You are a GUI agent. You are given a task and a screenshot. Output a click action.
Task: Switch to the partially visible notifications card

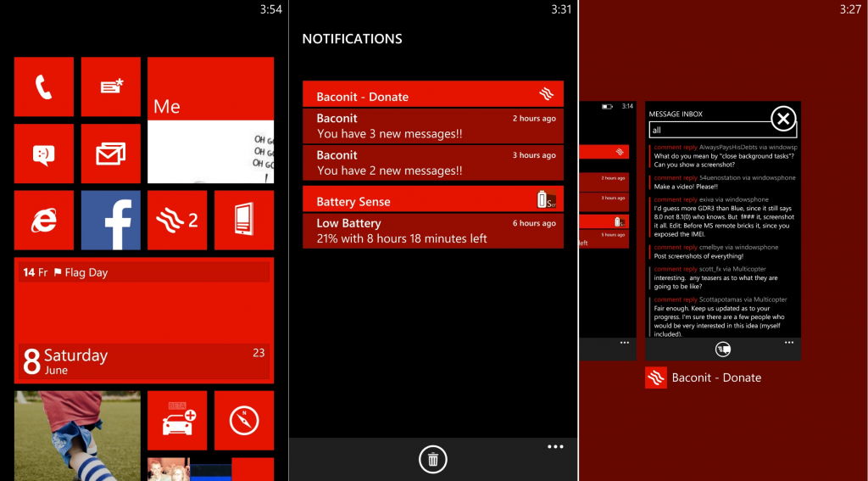tap(608, 231)
